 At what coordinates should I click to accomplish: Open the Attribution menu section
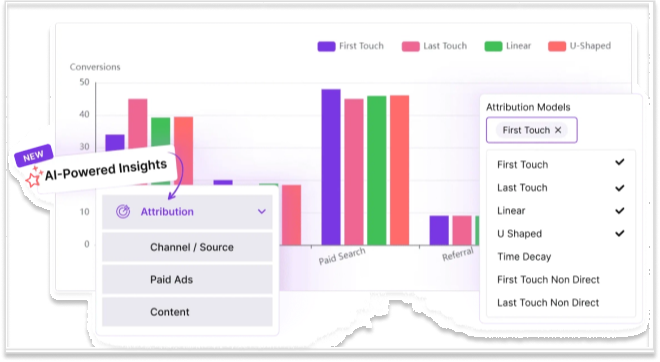[187, 212]
